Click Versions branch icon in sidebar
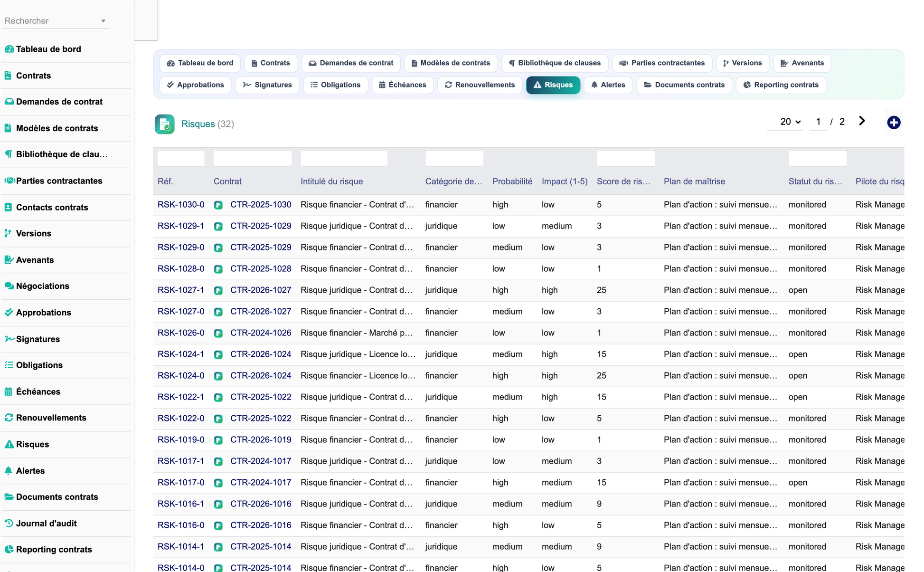The height and width of the screenshot is (572, 924). (x=8, y=233)
